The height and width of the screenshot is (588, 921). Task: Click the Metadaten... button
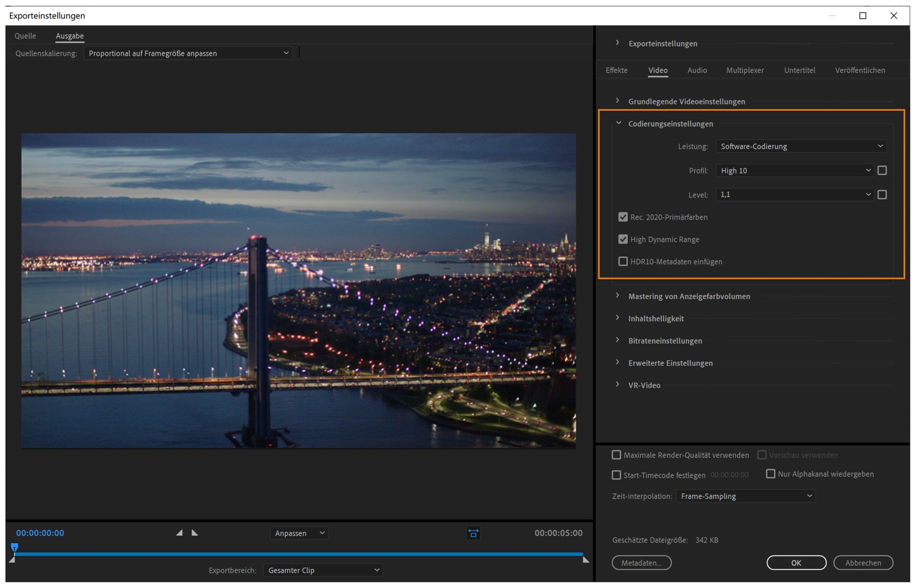[x=641, y=563]
